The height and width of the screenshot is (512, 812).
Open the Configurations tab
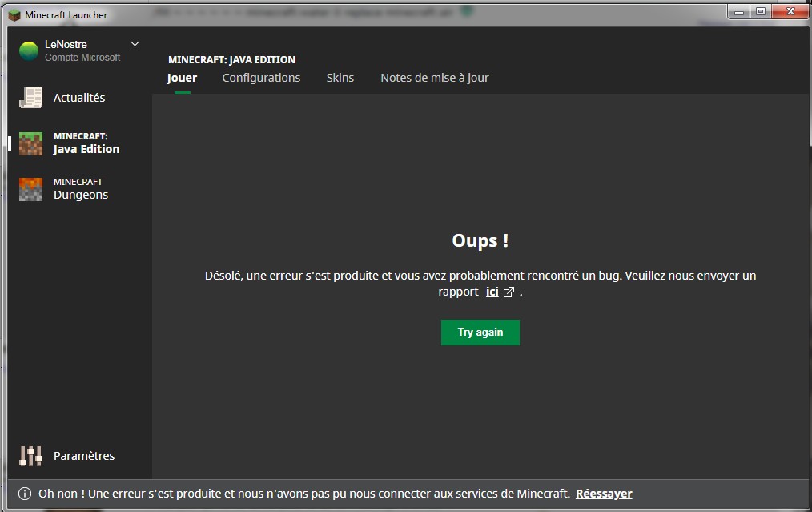(261, 78)
